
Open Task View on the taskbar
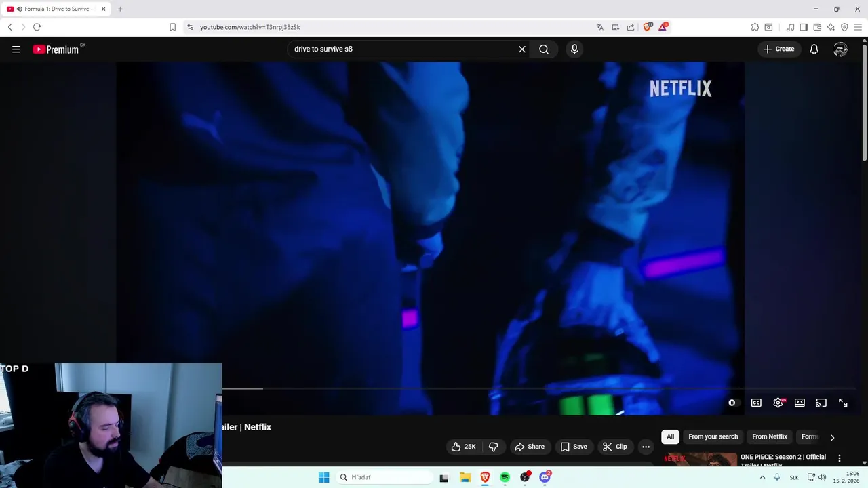click(x=444, y=477)
